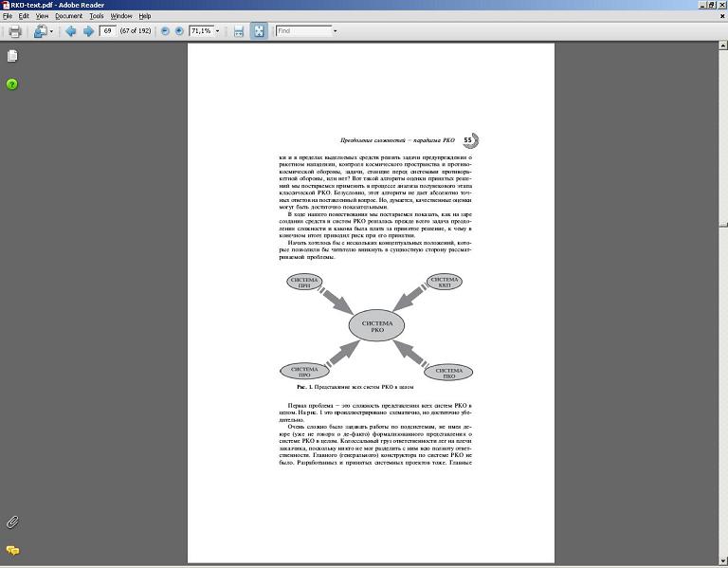Open the Tools menu
The image size is (728, 568).
pos(97,16)
